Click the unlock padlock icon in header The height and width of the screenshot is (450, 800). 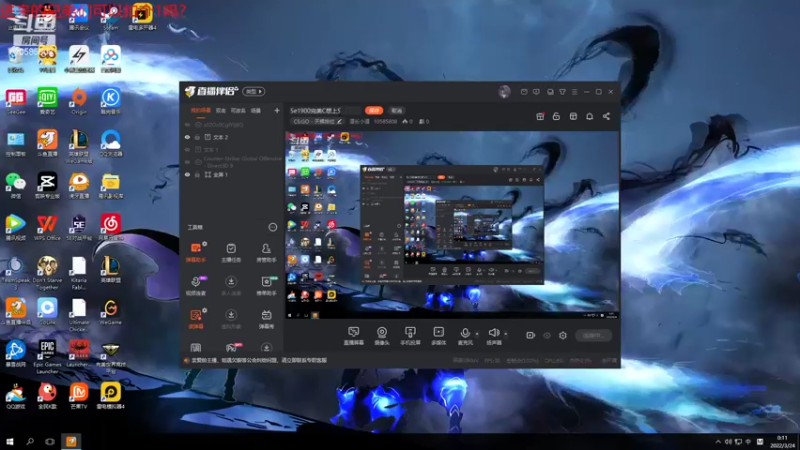tap(556, 116)
